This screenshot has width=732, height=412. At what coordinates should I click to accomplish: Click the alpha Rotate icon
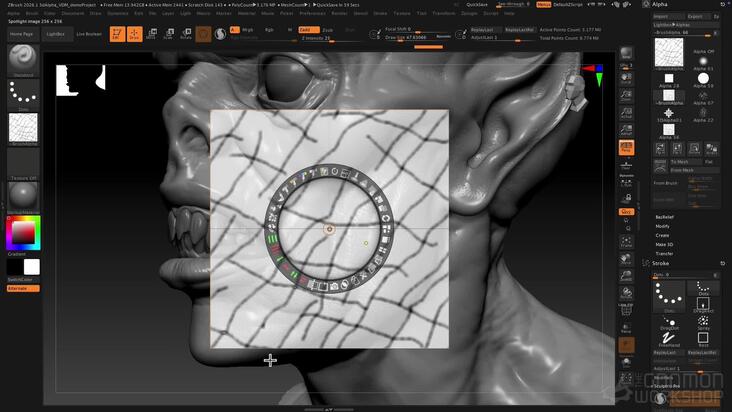(x=694, y=149)
